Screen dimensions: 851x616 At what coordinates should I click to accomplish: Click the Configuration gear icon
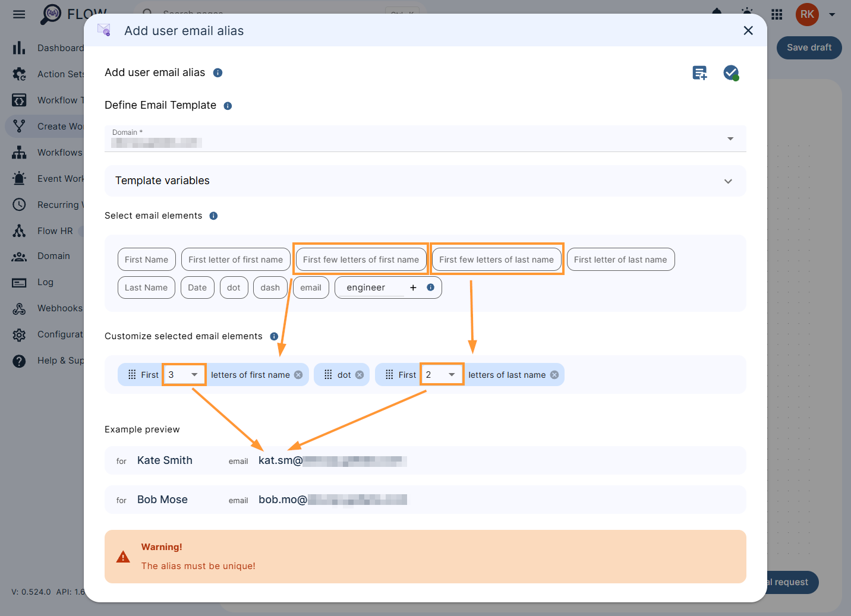19,334
